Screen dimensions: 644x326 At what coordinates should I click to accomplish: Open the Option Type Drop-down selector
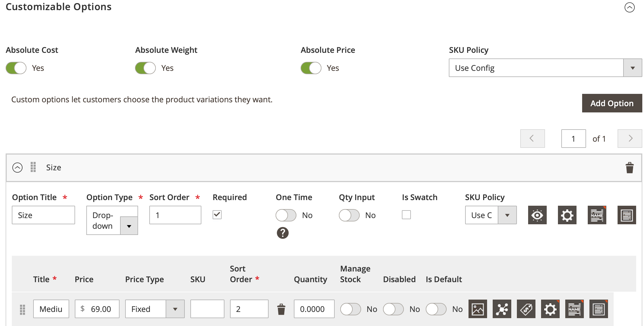click(112, 220)
